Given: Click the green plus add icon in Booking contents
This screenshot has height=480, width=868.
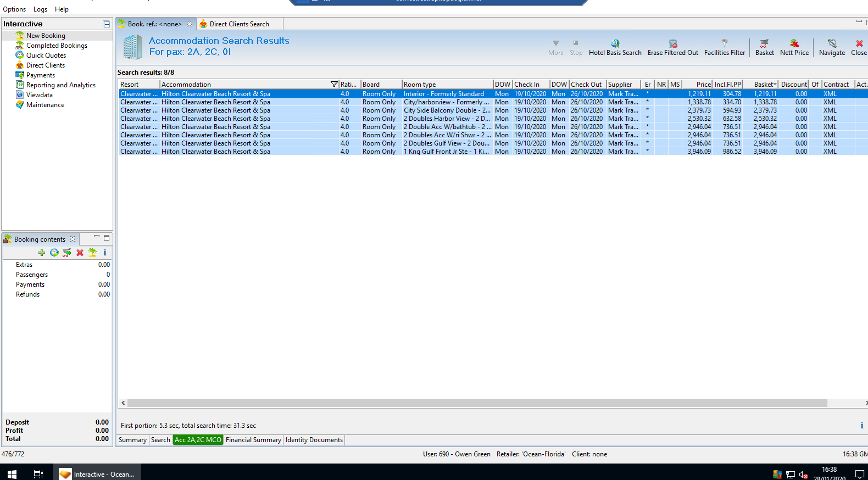Looking at the screenshot, I should pos(42,253).
